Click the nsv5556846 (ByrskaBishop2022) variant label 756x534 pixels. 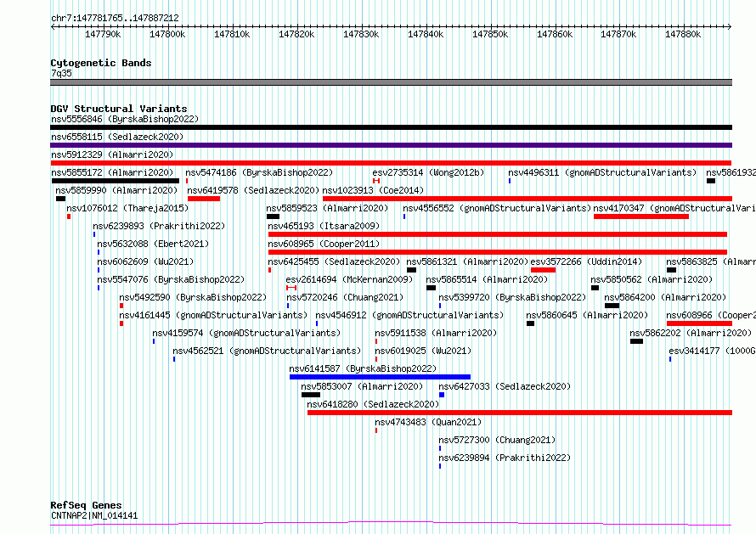[x=125, y=119]
